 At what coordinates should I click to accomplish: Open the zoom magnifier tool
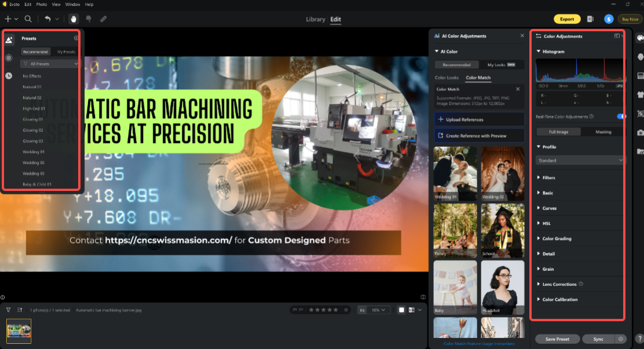(28, 19)
